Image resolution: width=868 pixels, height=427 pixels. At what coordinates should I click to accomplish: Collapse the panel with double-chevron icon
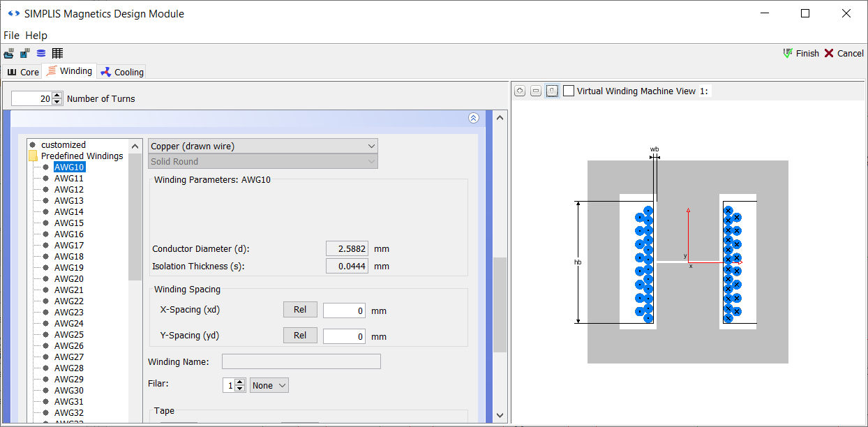coord(474,119)
